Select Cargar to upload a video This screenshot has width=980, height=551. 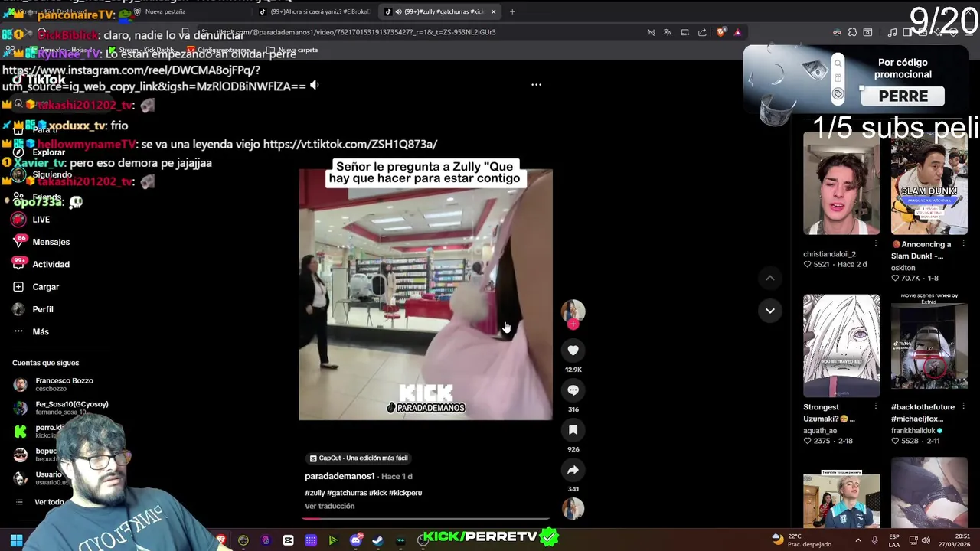click(36, 287)
